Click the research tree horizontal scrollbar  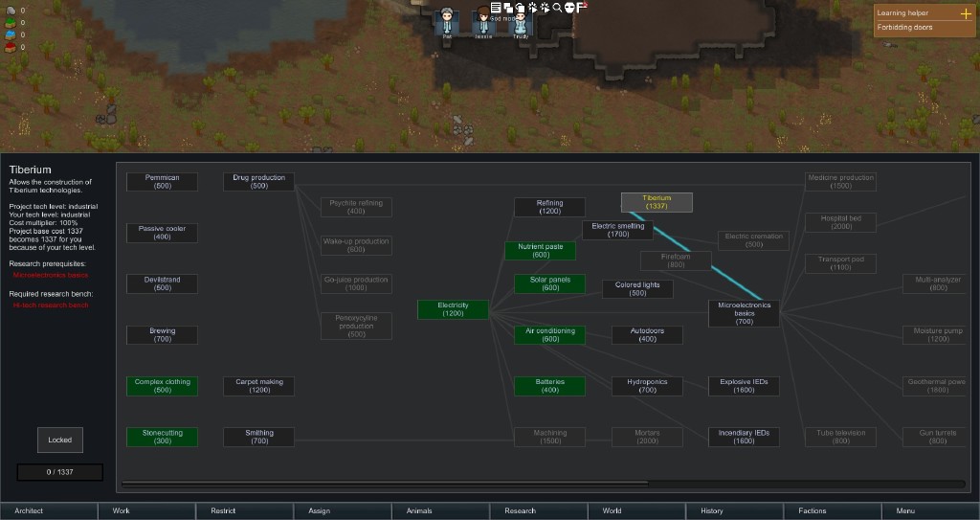(x=385, y=484)
